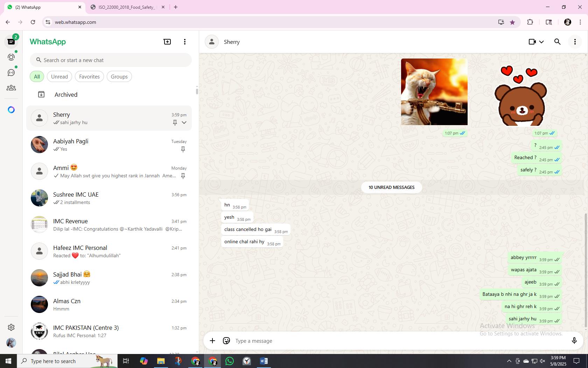Open the Status updates icon
The width and height of the screenshot is (588, 368).
[11, 57]
